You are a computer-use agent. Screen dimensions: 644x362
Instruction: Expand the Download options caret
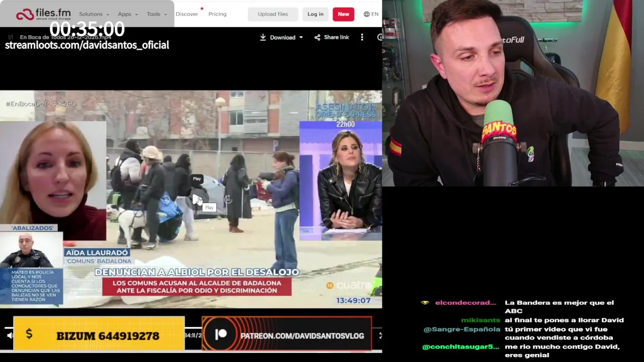[301, 37]
